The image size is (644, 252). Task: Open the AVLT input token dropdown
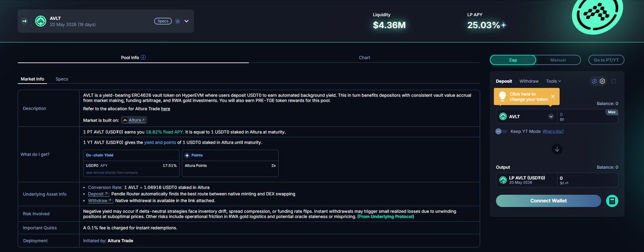pos(551,116)
